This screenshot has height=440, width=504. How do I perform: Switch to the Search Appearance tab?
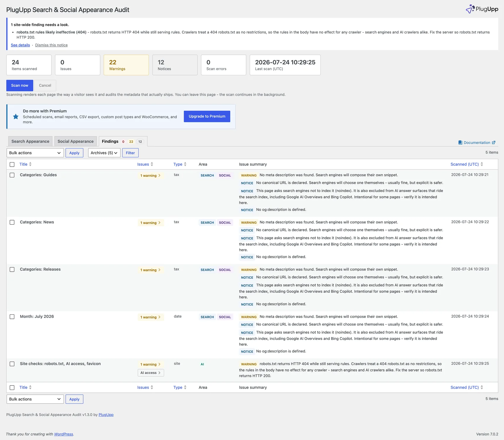30,141
